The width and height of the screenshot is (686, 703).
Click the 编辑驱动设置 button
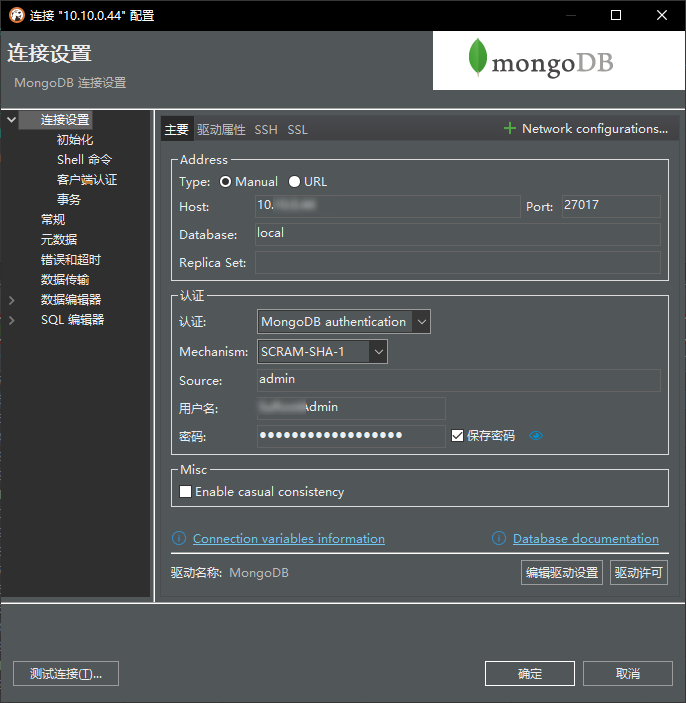[x=562, y=573]
